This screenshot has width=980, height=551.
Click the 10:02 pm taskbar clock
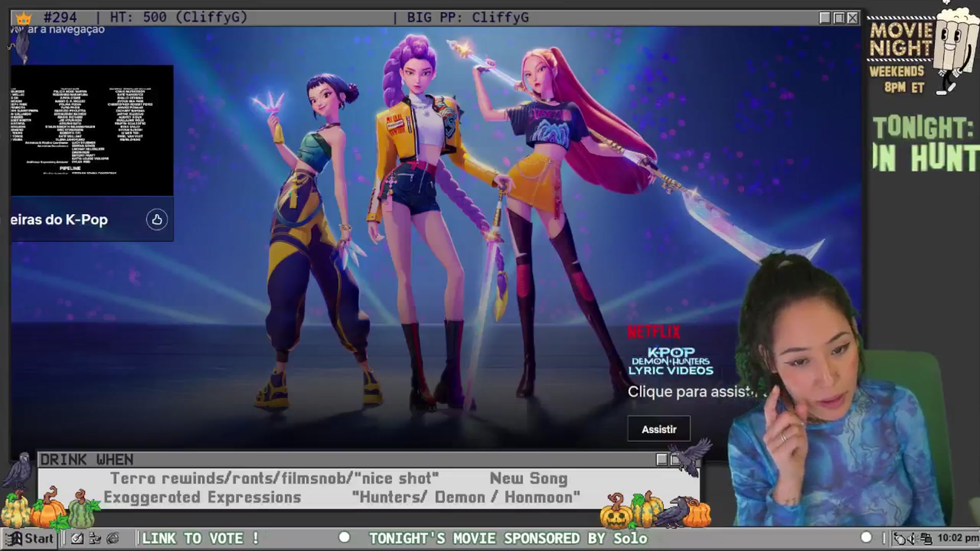click(x=958, y=538)
